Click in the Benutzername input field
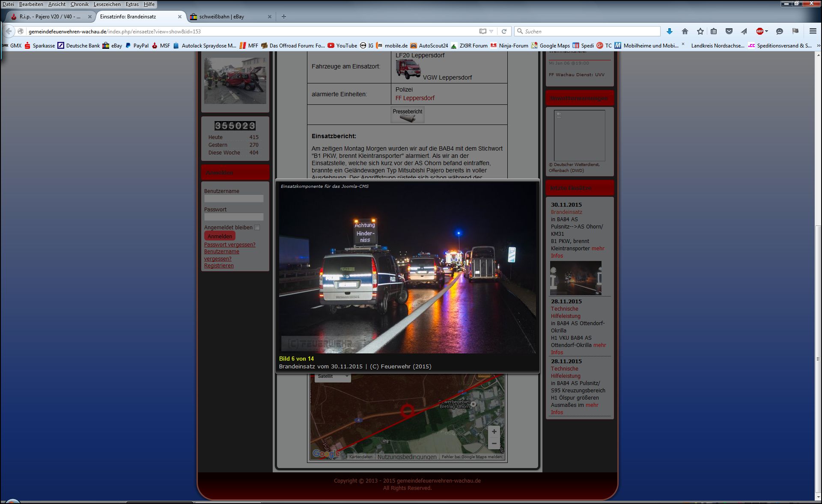822x504 pixels. tap(234, 199)
